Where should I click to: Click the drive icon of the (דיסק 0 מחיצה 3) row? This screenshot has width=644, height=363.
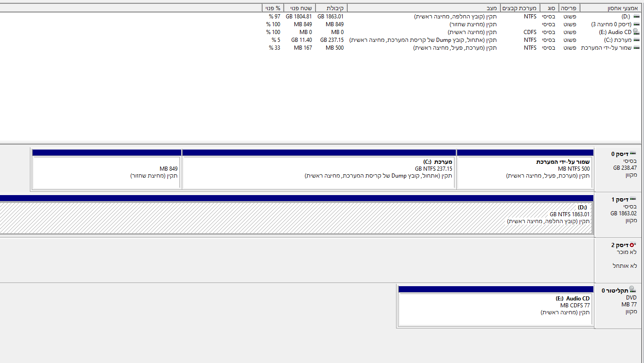pyautogui.click(x=636, y=24)
